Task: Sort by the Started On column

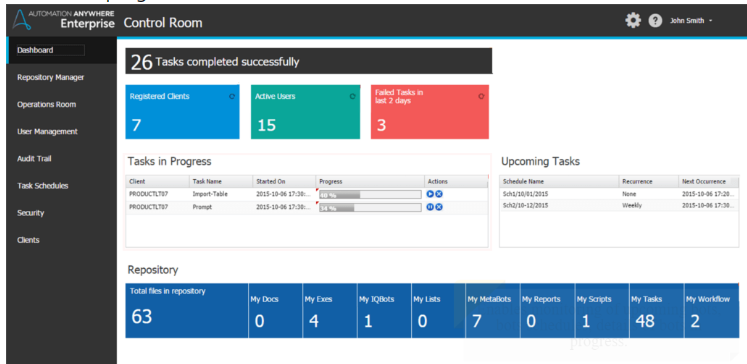Action: [x=284, y=182]
